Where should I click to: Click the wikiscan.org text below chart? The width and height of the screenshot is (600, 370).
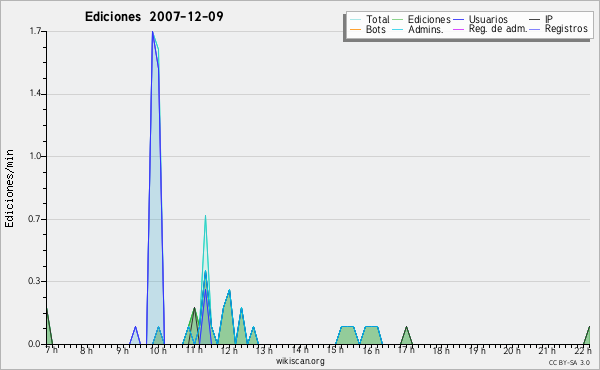(x=300, y=361)
